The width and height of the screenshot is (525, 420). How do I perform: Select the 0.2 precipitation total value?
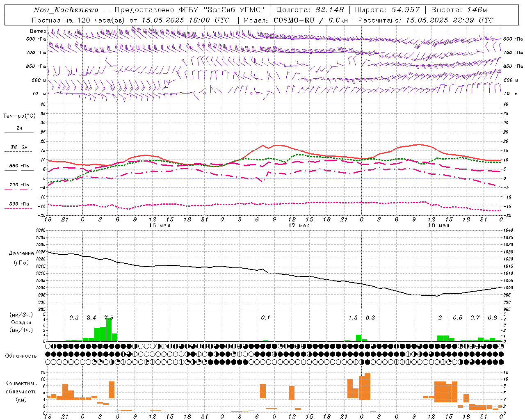pos(74,318)
